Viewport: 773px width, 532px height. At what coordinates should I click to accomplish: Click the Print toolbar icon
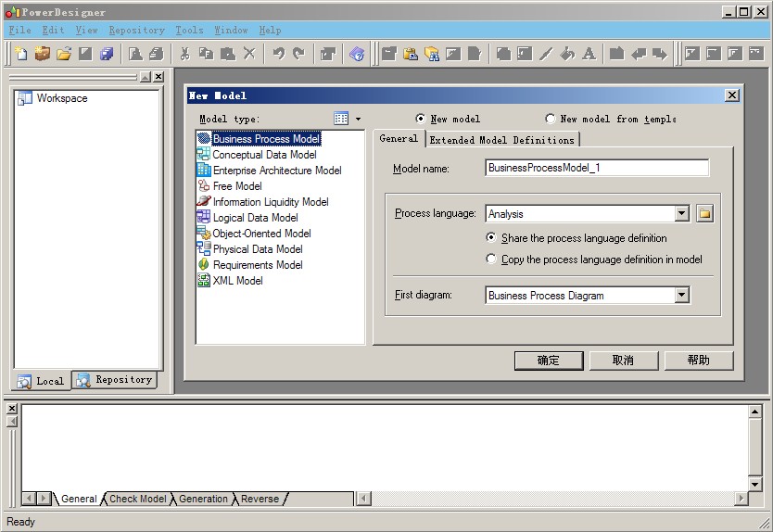click(x=157, y=53)
